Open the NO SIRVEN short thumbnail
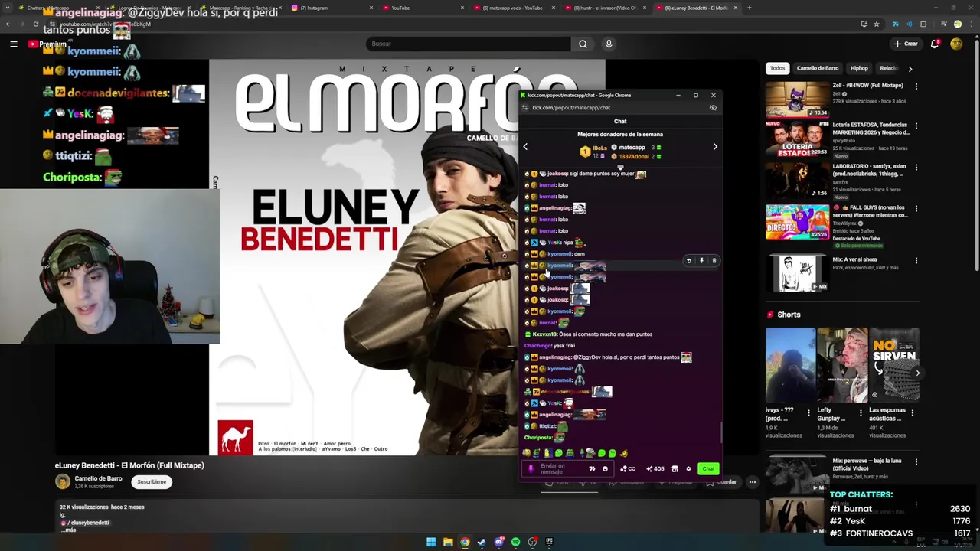Viewport: 980px width, 551px height. pos(893,365)
